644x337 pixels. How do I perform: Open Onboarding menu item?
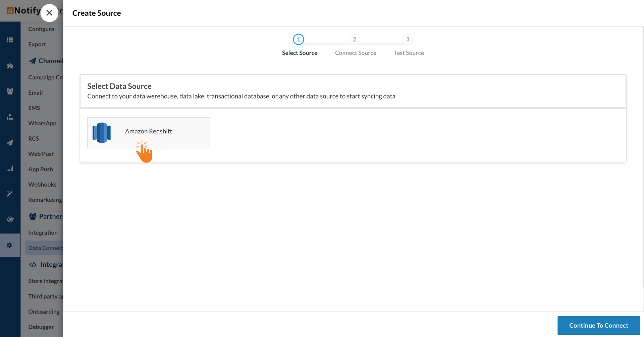44,312
